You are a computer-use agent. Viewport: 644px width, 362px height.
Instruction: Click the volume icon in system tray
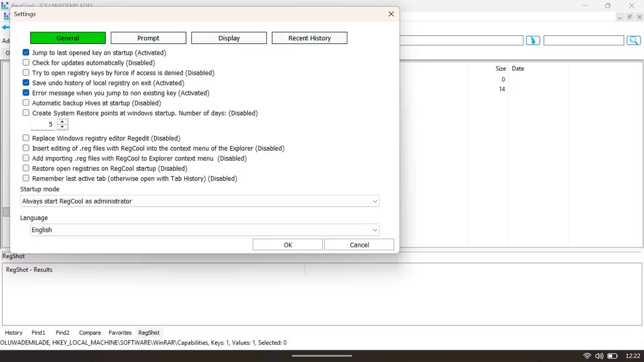pos(599,356)
